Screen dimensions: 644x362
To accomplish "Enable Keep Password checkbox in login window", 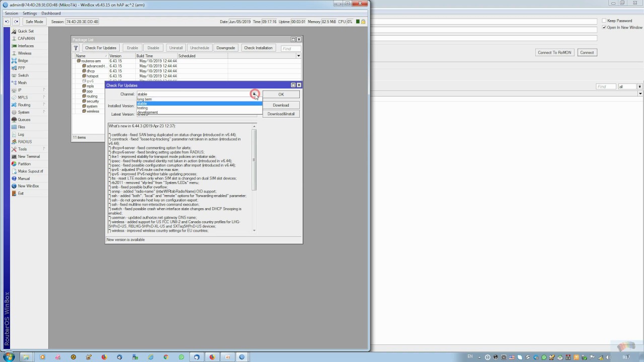I will pos(605,21).
